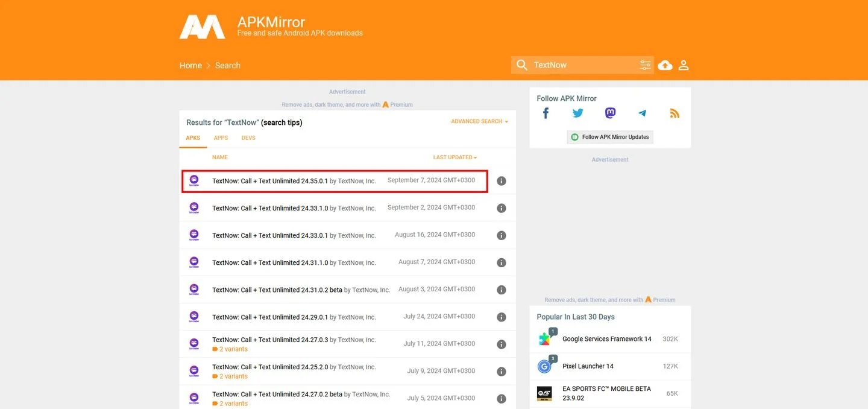Open APK Mirror Mastodon icon
The width and height of the screenshot is (868, 409).
tap(610, 113)
